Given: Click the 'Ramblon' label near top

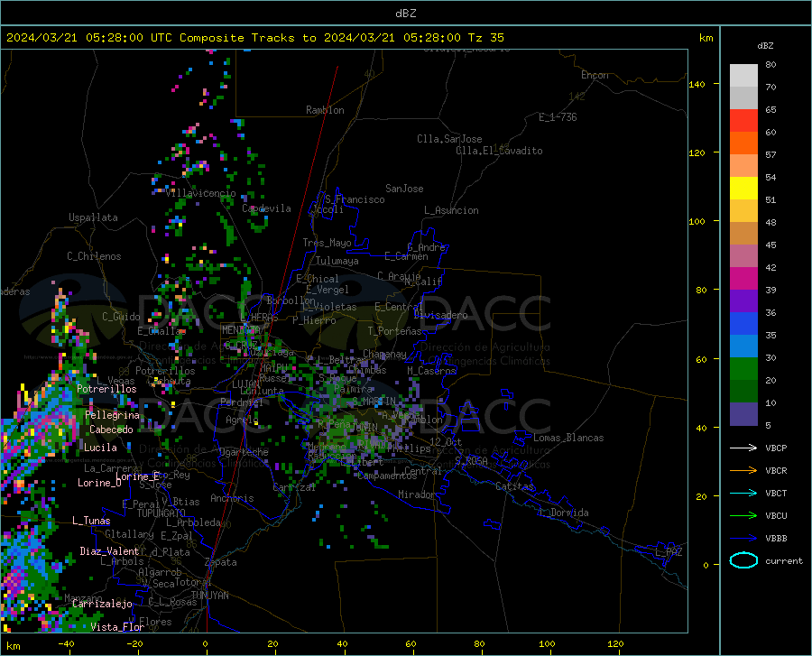Looking at the screenshot, I should coord(325,110).
